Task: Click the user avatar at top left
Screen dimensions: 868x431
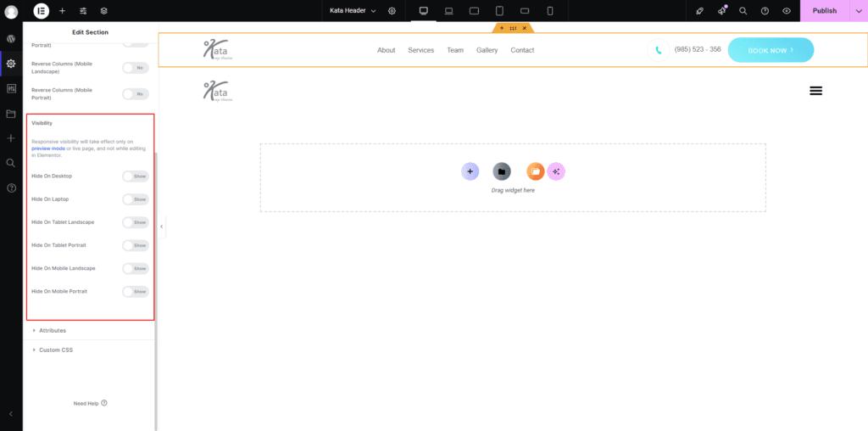Action: pyautogui.click(x=11, y=12)
